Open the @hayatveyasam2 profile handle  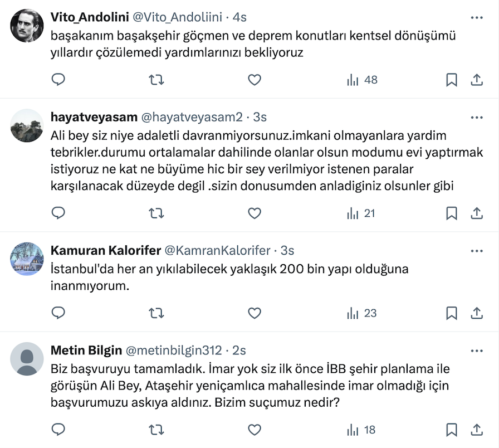point(192,118)
